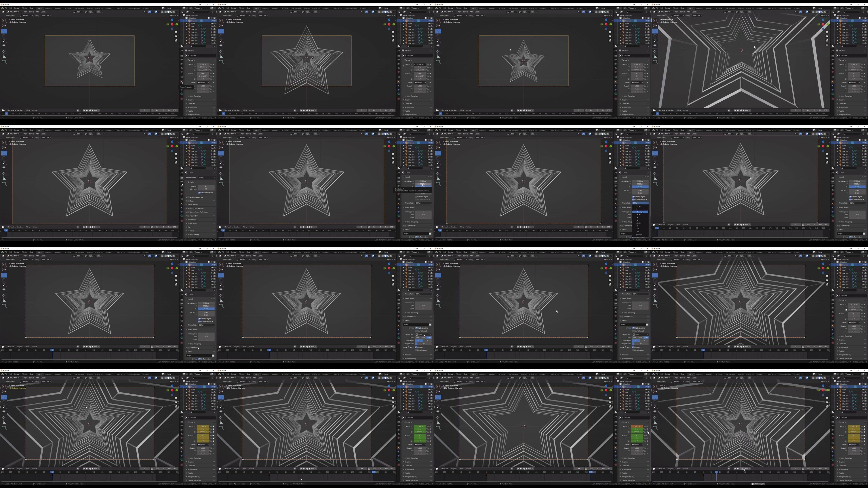Select Scale tool in the Eevee render settings window
This screenshot has height=488, width=868.
click(4, 163)
